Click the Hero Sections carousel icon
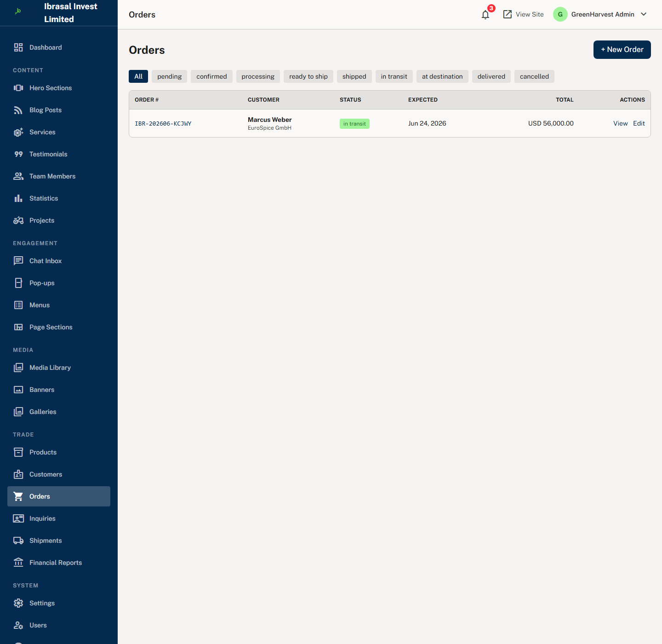The height and width of the screenshot is (644, 662). (x=18, y=88)
